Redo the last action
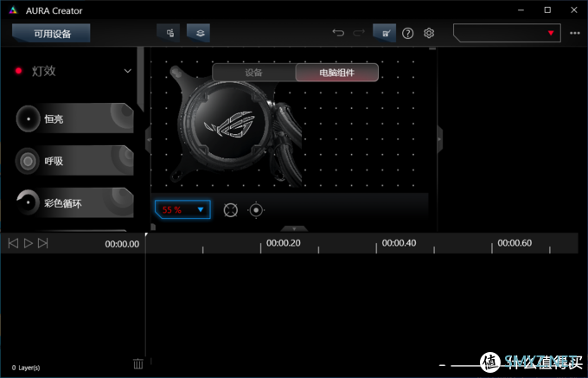 (x=359, y=33)
